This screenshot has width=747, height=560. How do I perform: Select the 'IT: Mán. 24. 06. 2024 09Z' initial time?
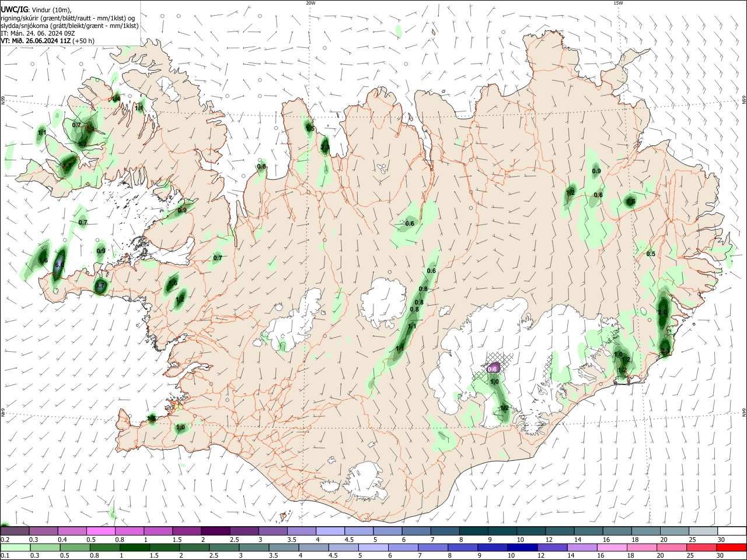coord(37,33)
